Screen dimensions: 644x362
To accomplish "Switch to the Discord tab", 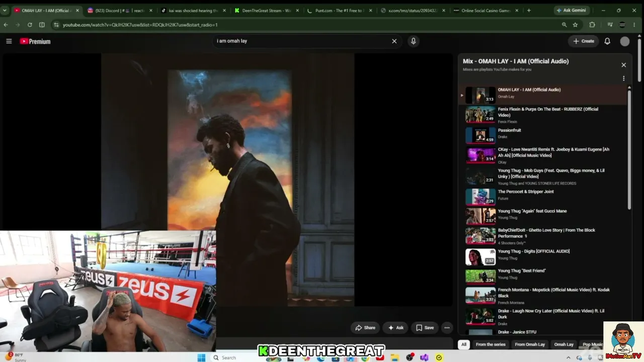I will (x=120, y=11).
